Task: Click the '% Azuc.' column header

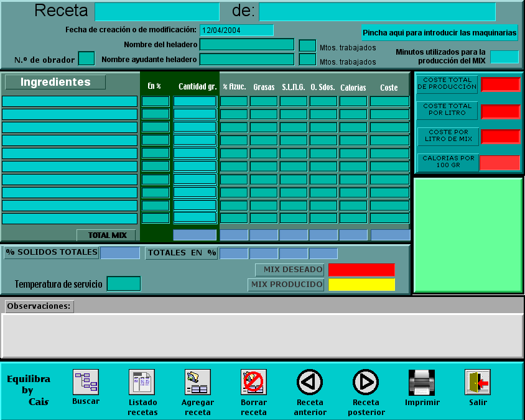Action: point(235,87)
